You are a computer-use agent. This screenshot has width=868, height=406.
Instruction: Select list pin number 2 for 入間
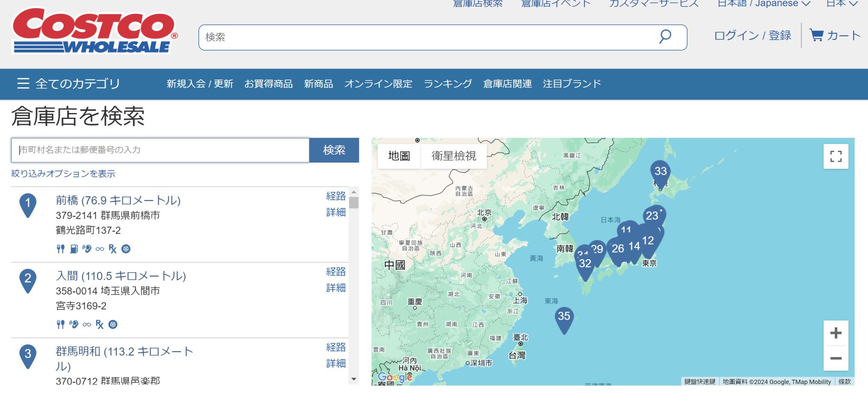click(x=28, y=281)
